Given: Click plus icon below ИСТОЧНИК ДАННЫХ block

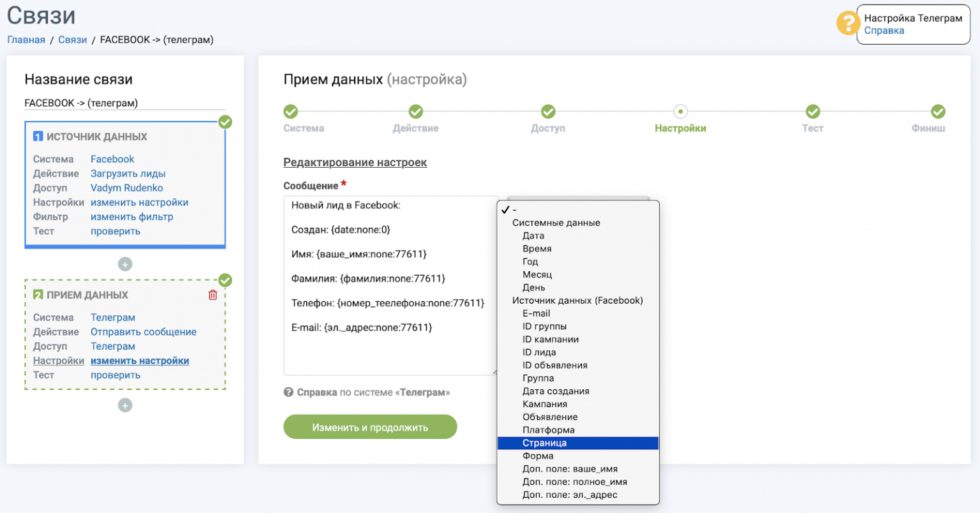Looking at the screenshot, I should click(x=125, y=264).
